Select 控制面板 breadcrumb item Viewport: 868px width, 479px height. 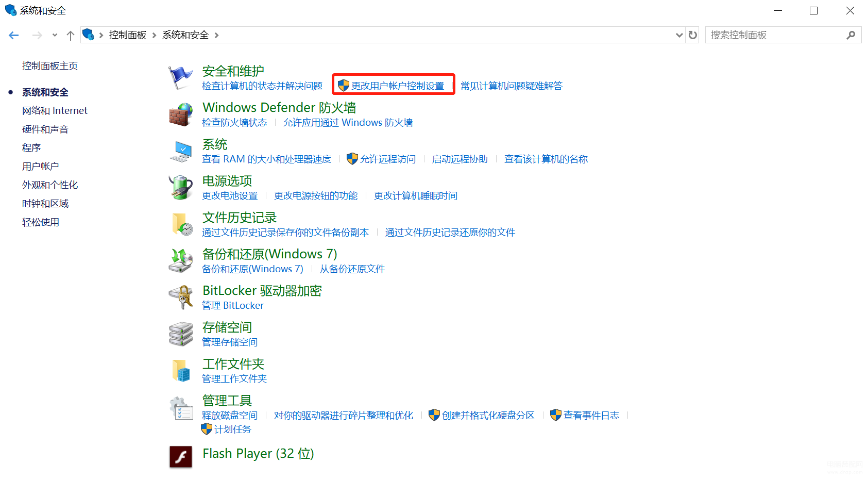(128, 35)
